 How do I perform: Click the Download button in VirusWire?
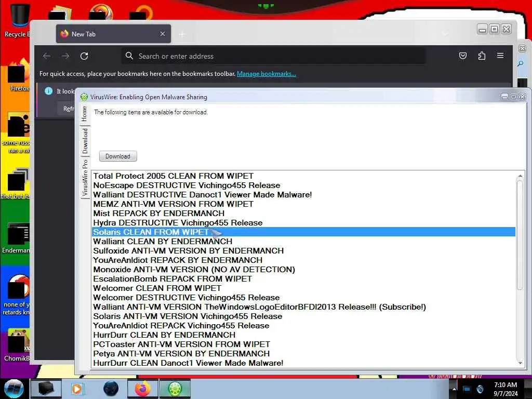(118, 156)
